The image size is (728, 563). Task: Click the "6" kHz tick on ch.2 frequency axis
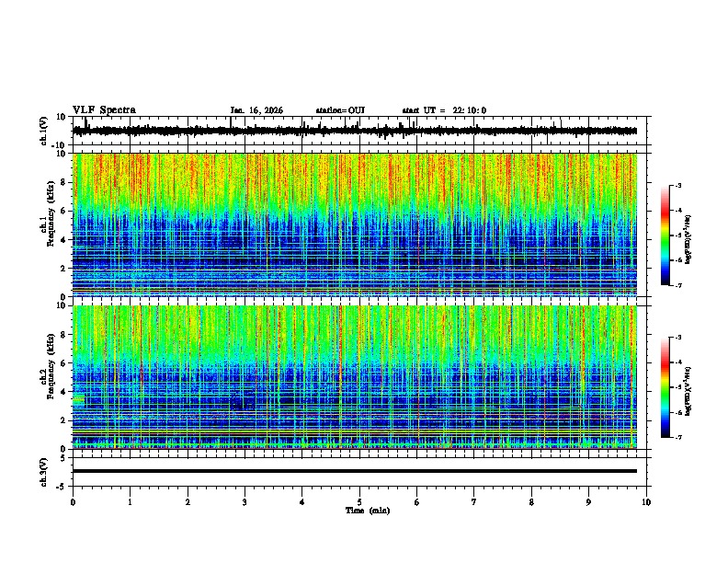(63, 363)
